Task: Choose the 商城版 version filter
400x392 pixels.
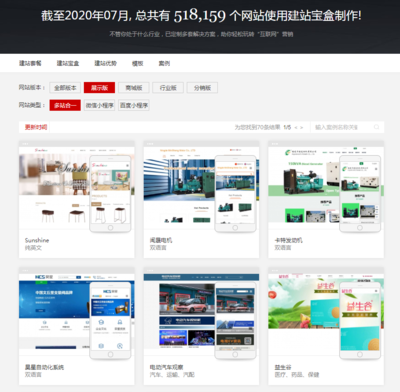Action: tap(134, 88)
